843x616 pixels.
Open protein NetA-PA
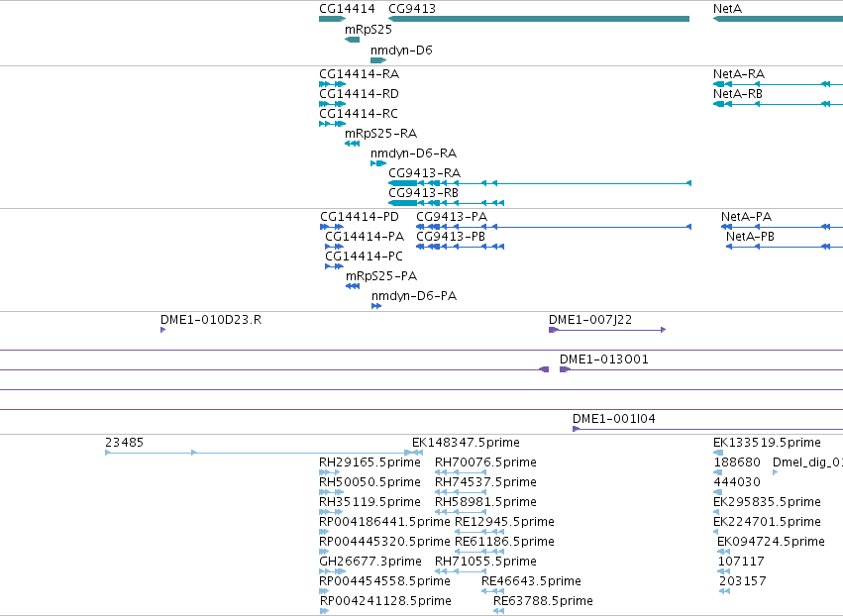[x=746, y=217]
